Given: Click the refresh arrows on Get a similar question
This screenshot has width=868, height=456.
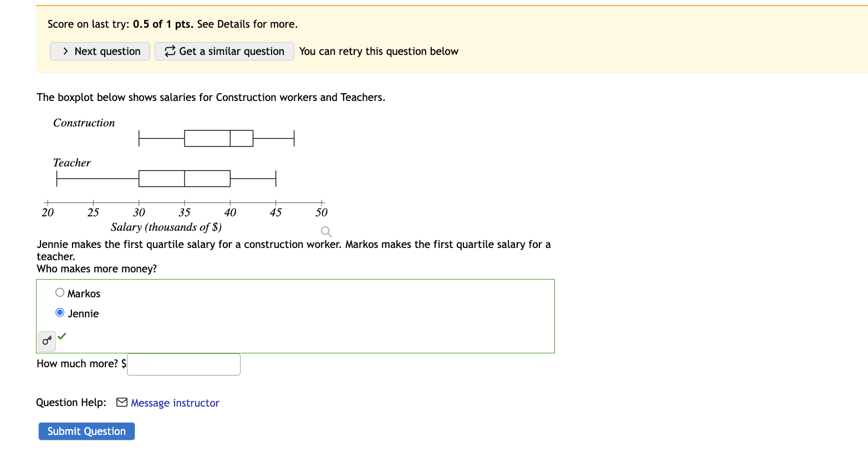Looking at the screenshot, I should [x=170, y=51].
